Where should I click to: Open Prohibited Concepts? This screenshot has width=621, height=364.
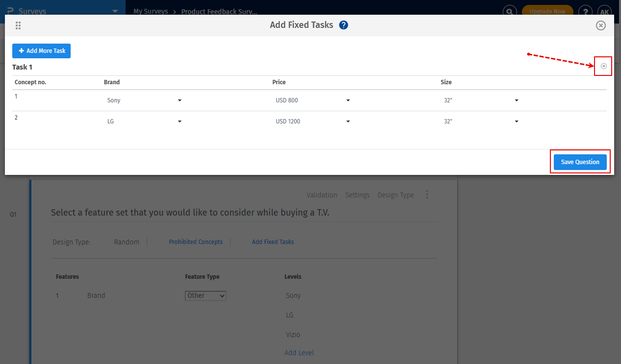click(196, 242)
